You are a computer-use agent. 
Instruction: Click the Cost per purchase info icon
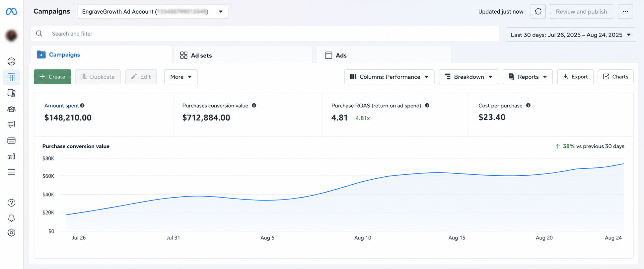pyautogui.click(x=528, y=106)
